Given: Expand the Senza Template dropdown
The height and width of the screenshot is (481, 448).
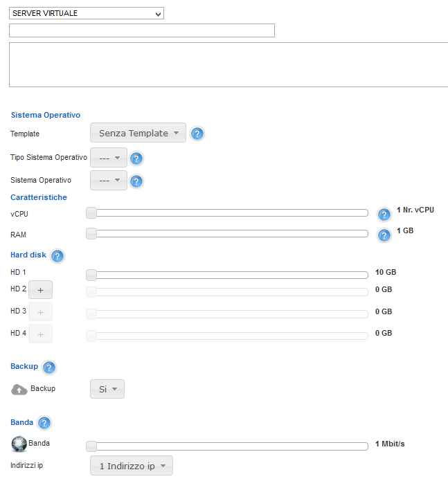Looking at the screenshot, I should tap(138, 133).
